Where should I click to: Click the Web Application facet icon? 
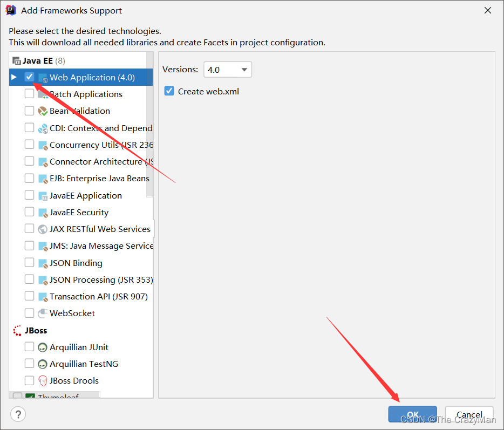point(43,78)
